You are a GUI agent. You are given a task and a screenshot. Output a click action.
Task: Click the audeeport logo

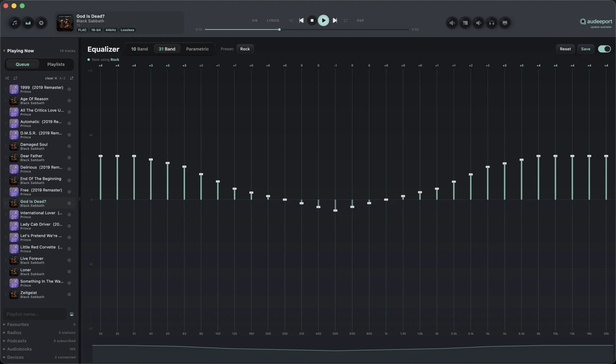point(596,21)
